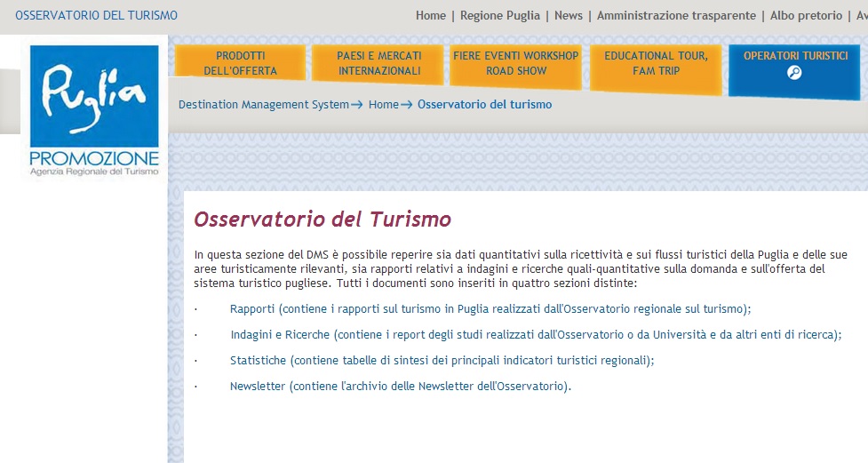Click Osservatorio del Turismo header title
Viewport: 868px width, 463px height.
click(96, 16)
